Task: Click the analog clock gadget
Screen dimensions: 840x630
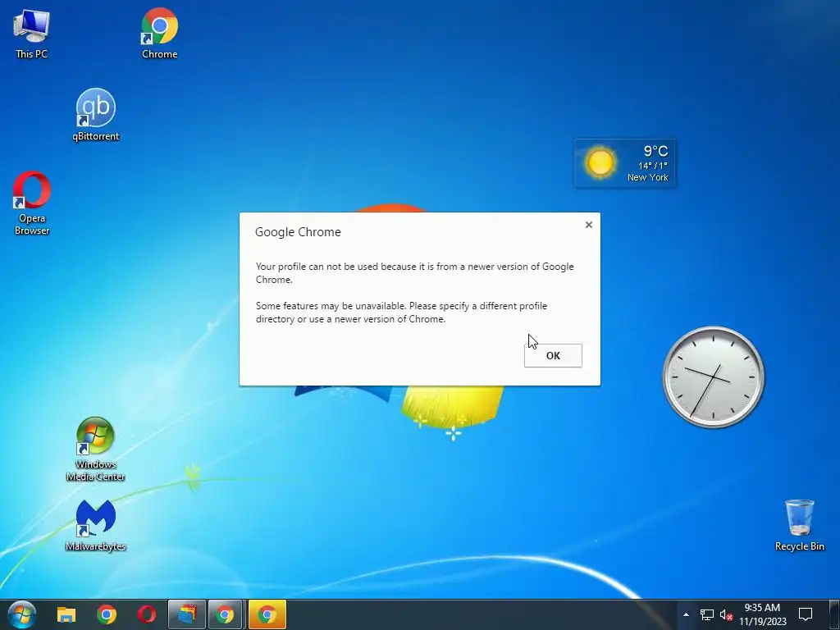Action: pyautogui.click(x=713, y=377)
